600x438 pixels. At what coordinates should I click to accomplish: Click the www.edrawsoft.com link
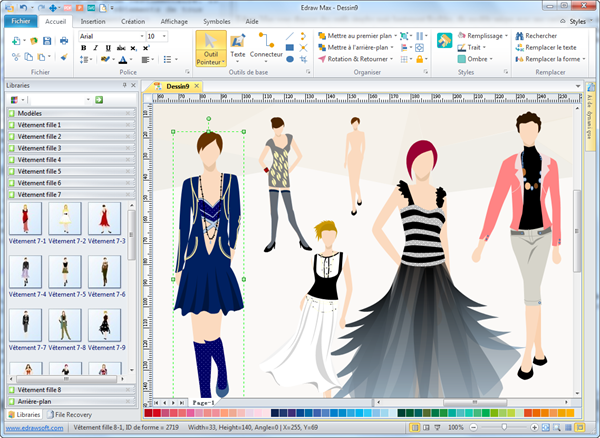34,428
